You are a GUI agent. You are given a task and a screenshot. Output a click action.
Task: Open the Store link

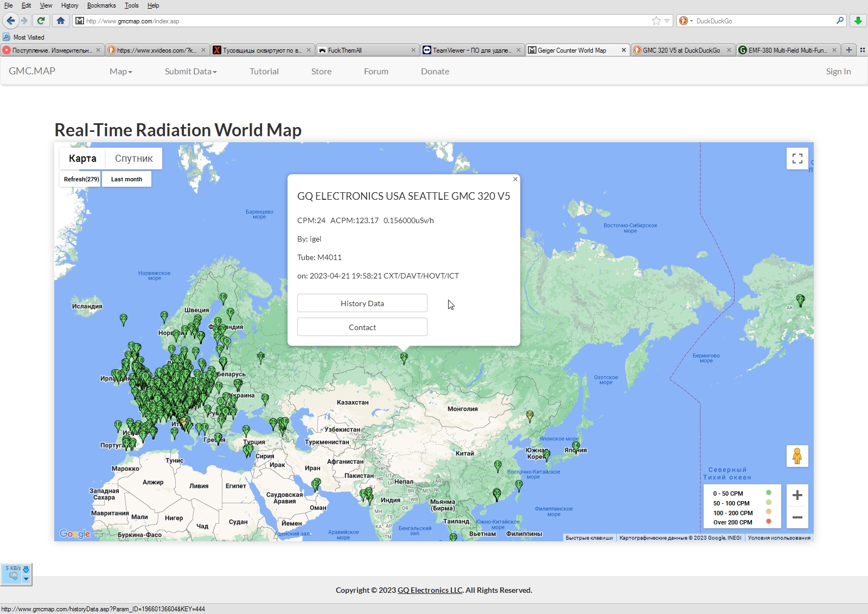tap(321, 71)
